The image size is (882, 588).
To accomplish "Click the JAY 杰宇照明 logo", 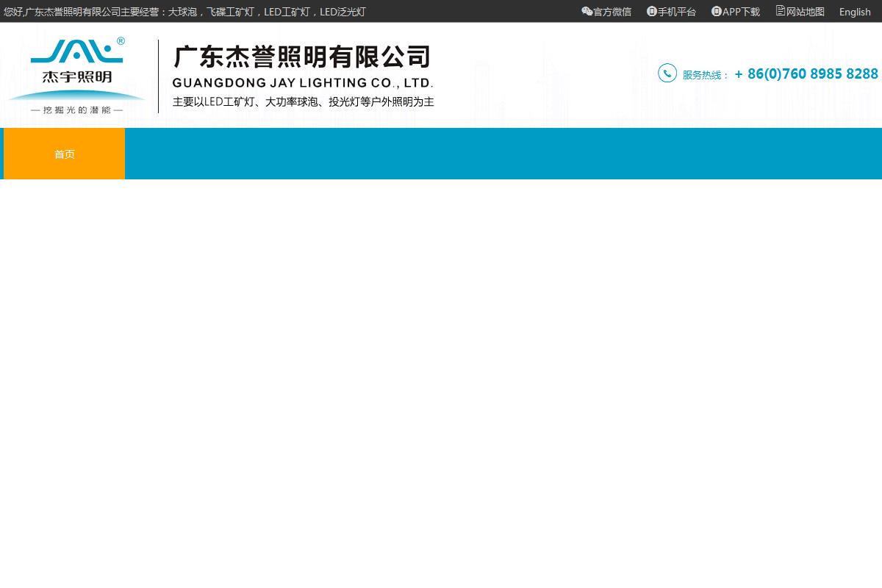I will tap(76, 75).
